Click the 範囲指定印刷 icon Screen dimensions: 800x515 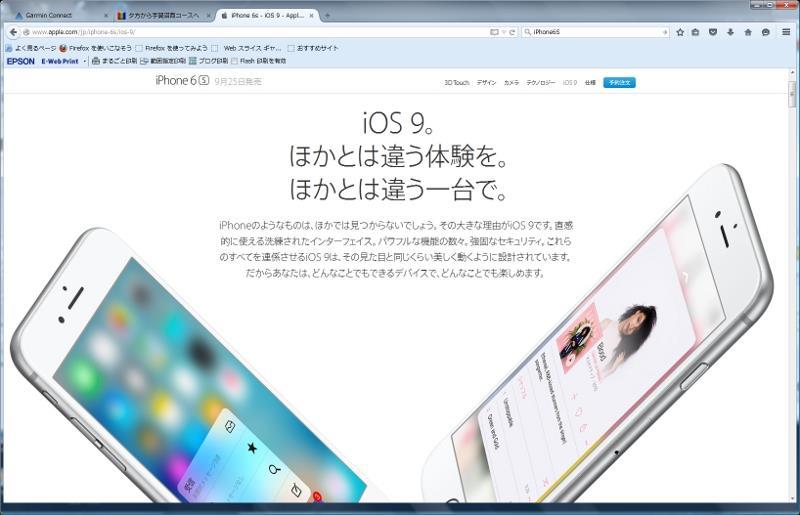(x=144, y=61)
